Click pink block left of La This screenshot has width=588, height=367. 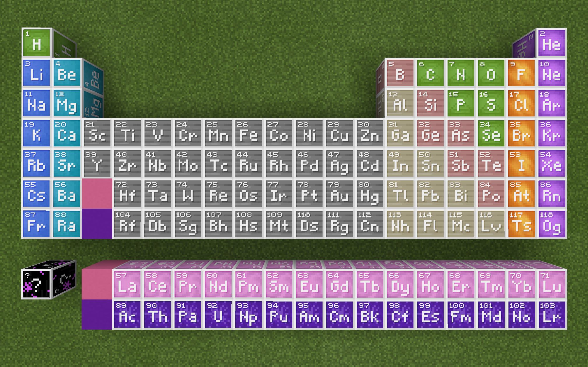click(x=97, y=285)
